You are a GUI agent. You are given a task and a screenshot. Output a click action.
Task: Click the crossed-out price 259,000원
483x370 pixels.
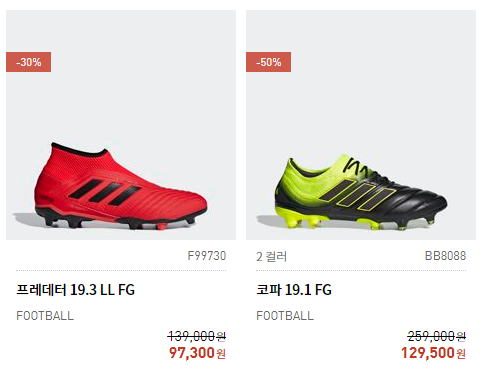(x=437, y=336)
